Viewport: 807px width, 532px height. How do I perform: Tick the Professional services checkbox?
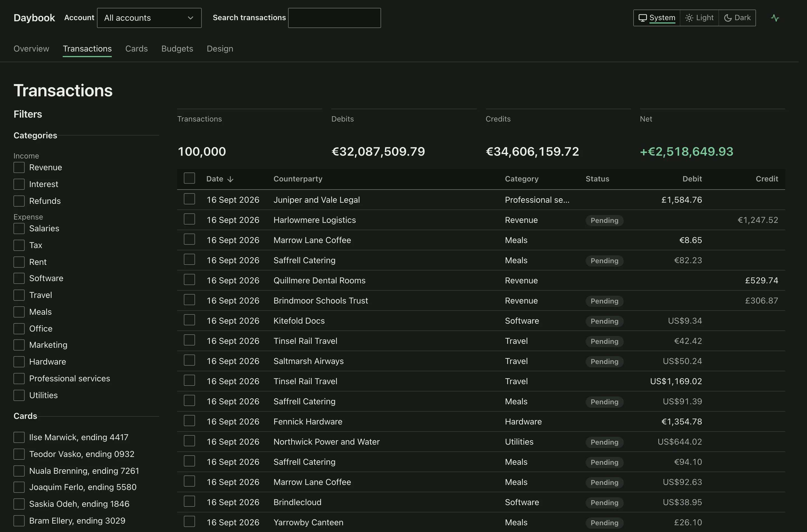(19, 379)
